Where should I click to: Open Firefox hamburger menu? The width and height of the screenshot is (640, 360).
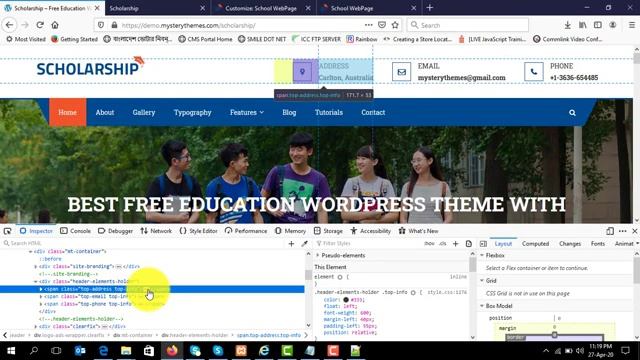point(631,25)
